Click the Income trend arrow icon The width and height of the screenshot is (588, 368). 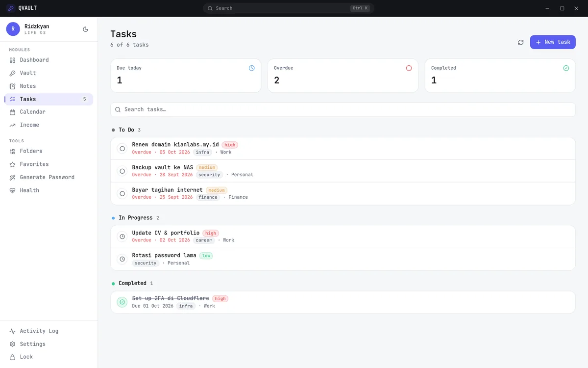tap(13, 125)
